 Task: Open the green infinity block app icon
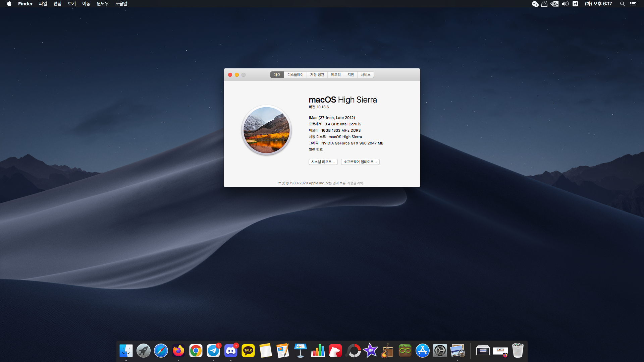click(x=405, y=351)
